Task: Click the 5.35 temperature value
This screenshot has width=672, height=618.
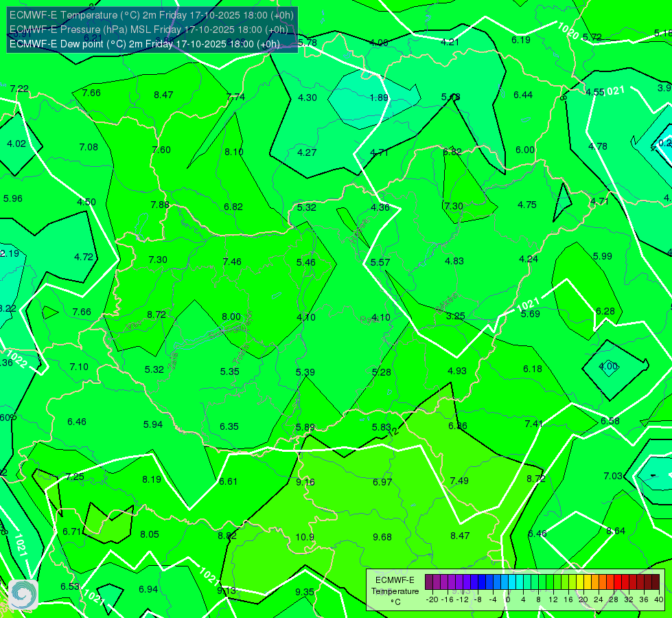Action: coord(230,371)
